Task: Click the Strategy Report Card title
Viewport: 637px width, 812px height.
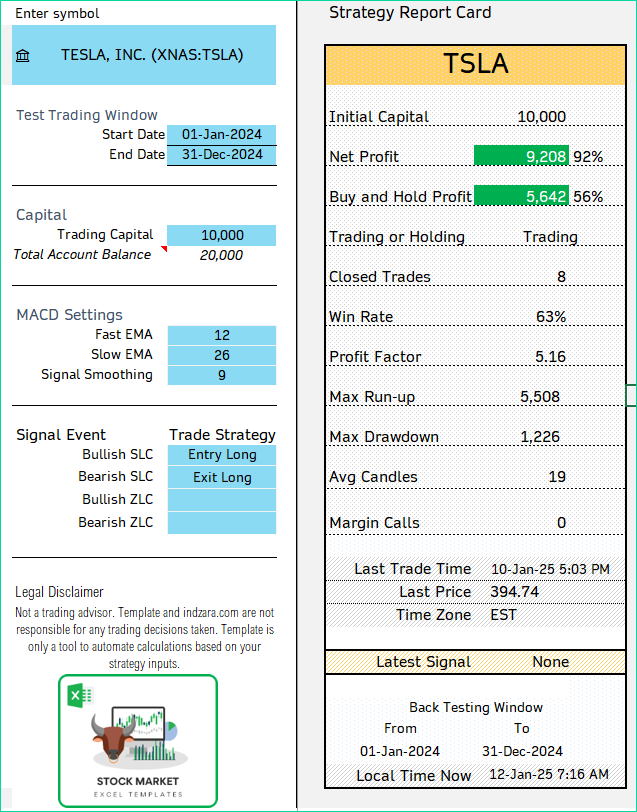Action: pyautogui.click(x=410, y=13)
